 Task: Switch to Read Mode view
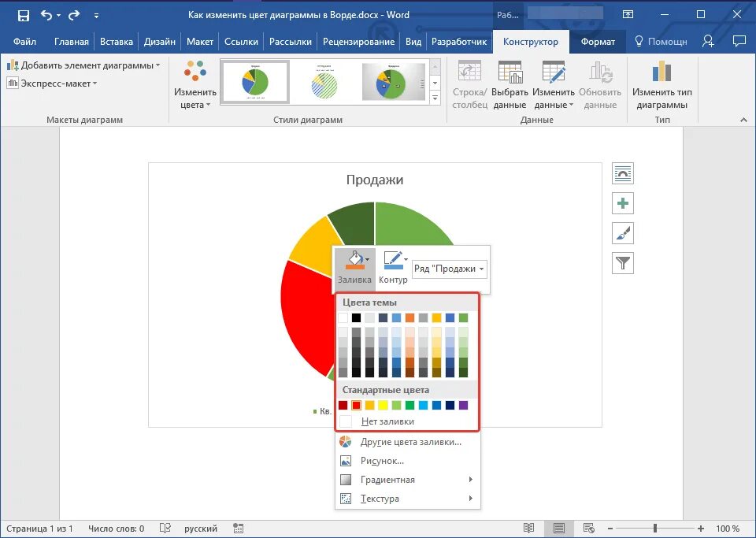529,529
